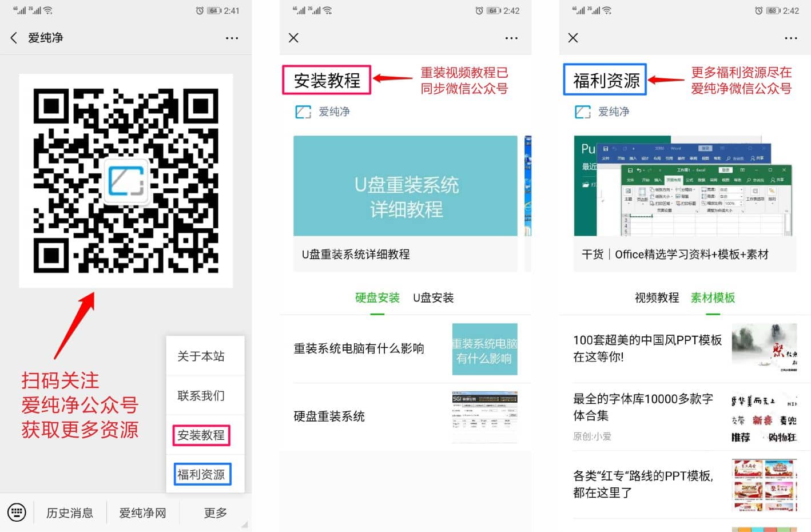Switch to the 视频教程 tab

[x=657, y=298]
